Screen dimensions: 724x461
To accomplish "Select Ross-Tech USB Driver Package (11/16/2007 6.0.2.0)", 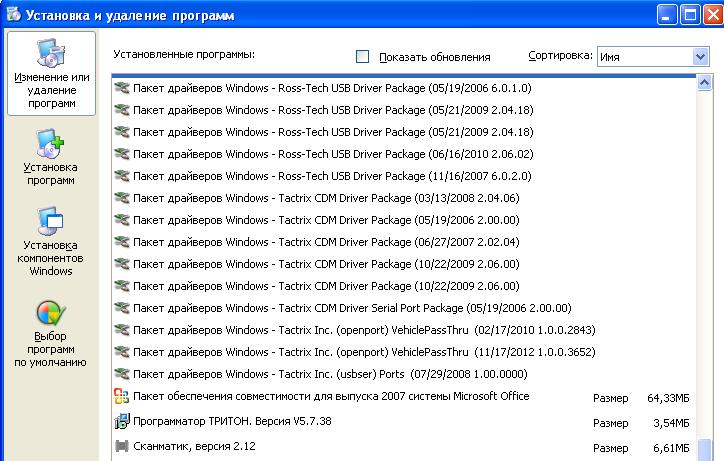I will pos(404,176).
